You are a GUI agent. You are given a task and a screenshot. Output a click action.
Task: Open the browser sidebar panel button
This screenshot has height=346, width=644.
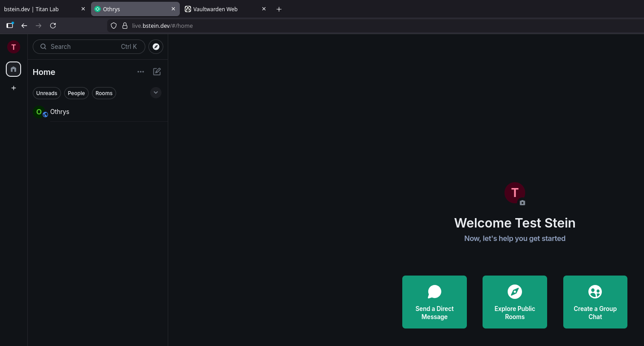pos(9,26)
